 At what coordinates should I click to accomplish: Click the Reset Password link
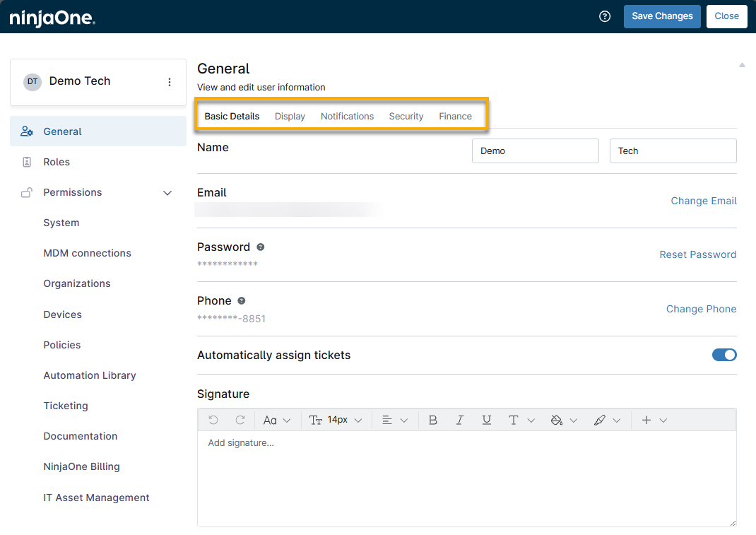point(697,254)
